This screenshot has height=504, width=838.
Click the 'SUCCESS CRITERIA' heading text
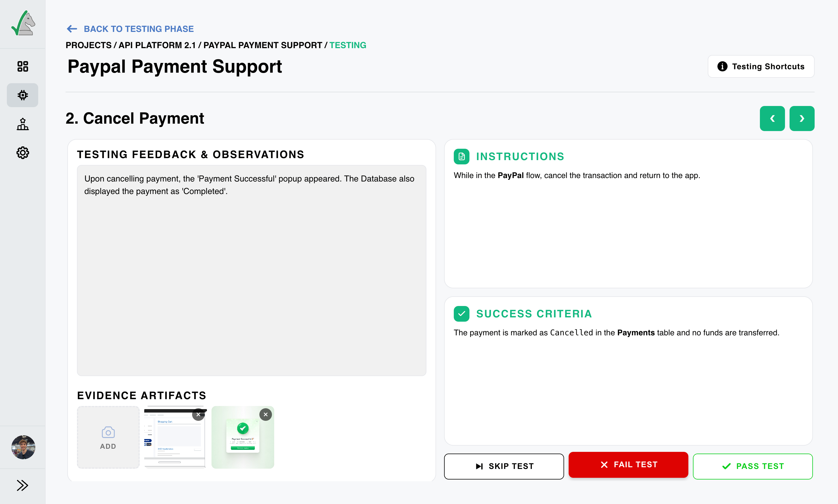point(534,314)
